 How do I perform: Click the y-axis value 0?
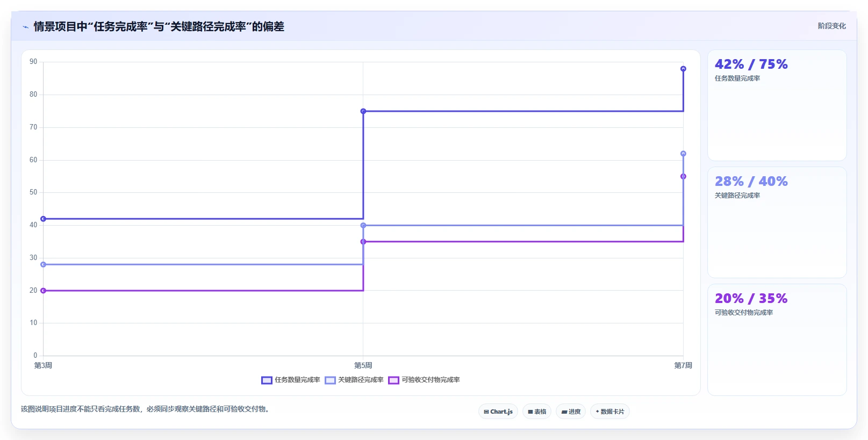(35, 356)
